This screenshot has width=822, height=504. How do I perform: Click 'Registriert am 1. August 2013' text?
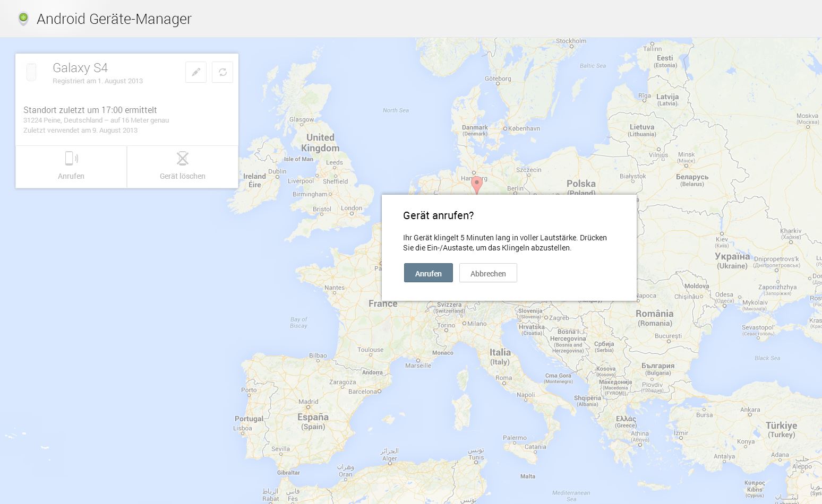point(98,81)
